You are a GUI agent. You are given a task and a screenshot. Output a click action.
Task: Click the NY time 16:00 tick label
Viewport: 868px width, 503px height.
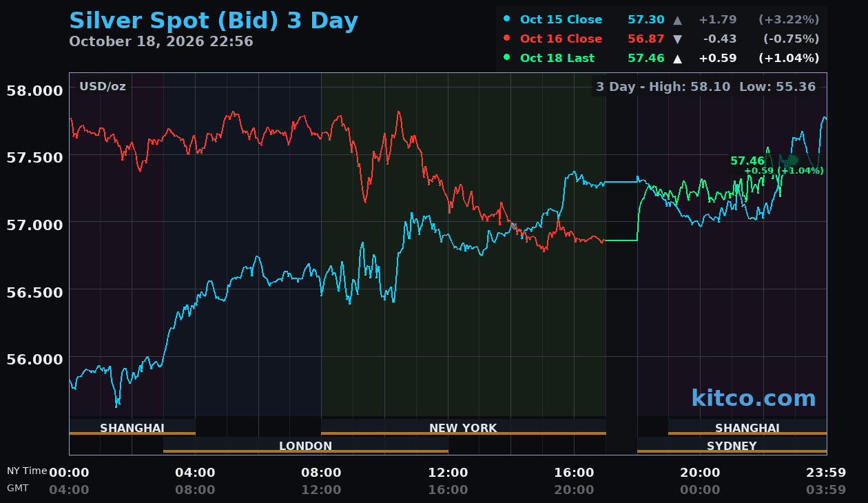574,473
